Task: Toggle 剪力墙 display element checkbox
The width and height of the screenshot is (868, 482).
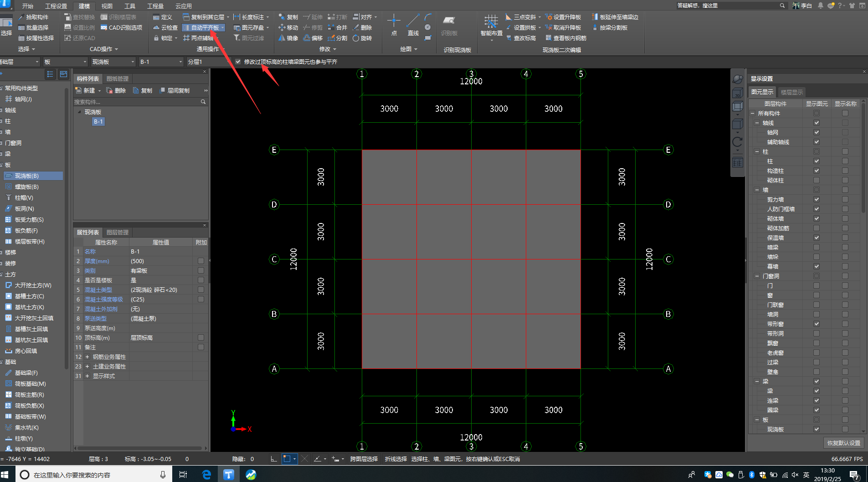Action: (x=817, y=199)
